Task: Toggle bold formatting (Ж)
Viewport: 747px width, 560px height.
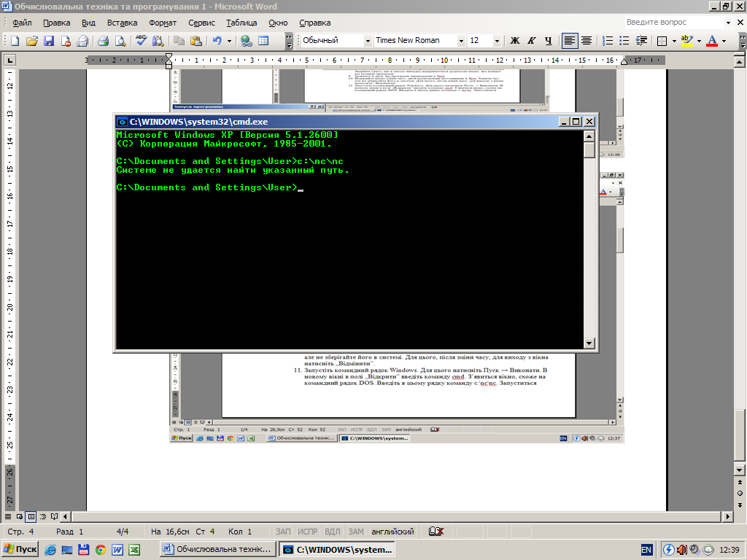Action: [514, 41]
